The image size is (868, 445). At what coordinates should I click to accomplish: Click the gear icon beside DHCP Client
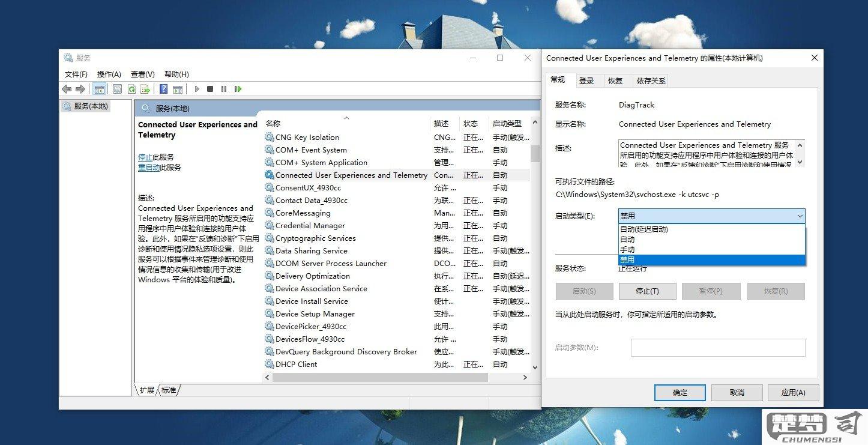click(269, 364)
